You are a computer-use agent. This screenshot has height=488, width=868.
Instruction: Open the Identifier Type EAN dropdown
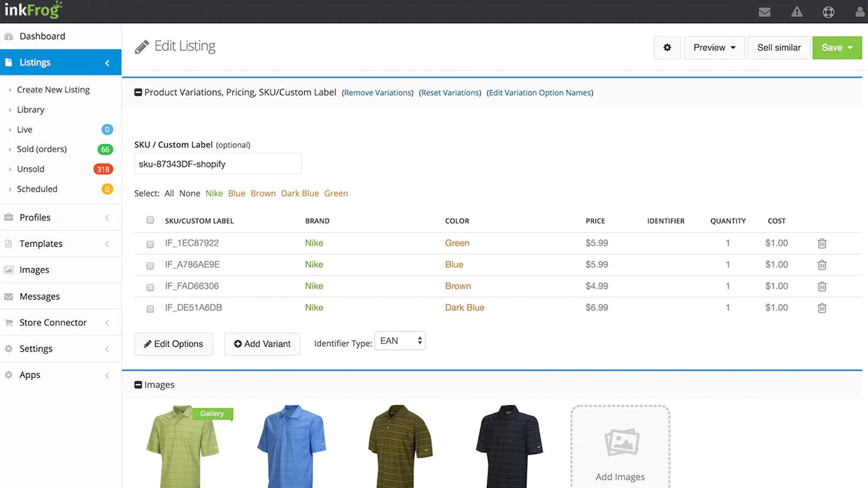click(400, 341)
